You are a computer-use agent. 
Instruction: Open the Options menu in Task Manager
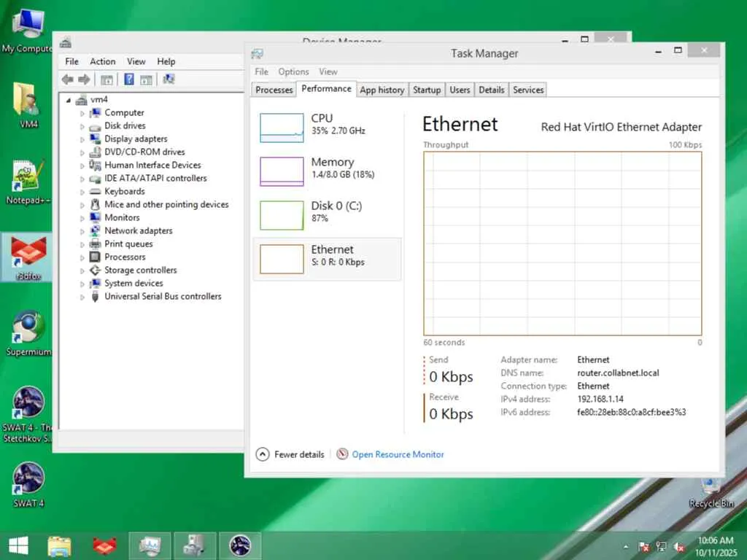point(293,72)
